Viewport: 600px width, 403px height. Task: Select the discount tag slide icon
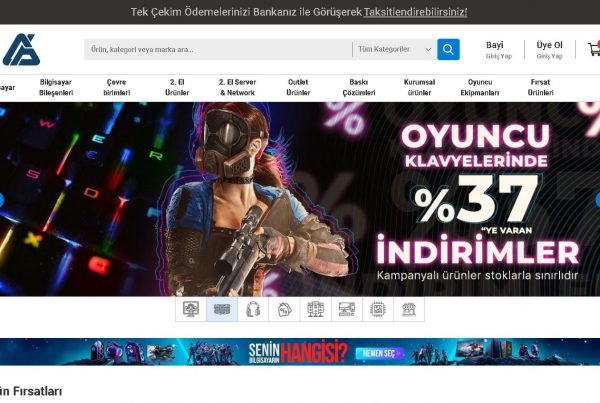[284, 309]
